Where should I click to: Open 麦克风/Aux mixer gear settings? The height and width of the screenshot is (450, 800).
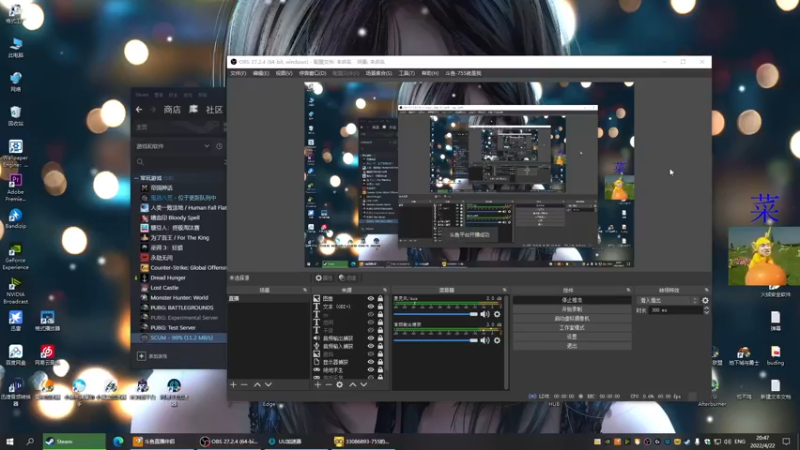[x=497, y=314]
